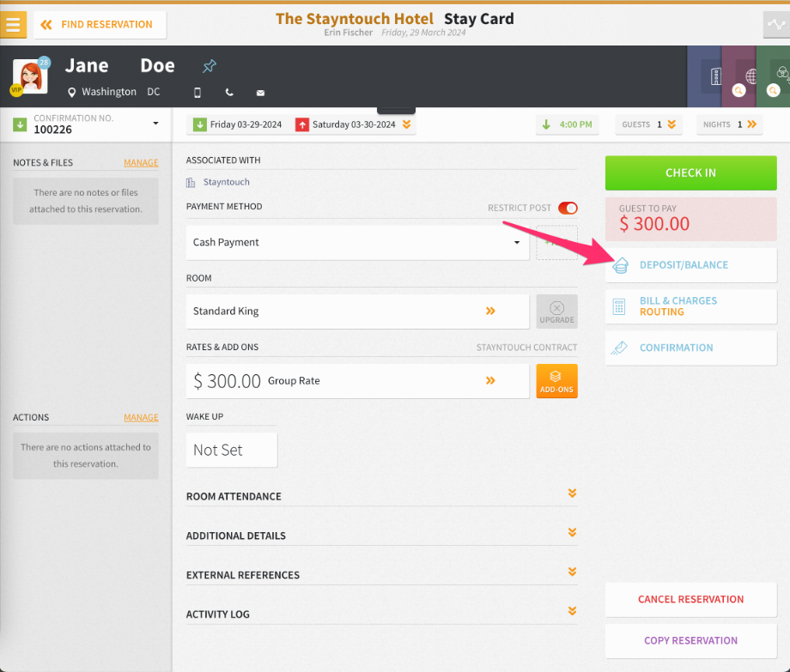Click the mobile phone icon under guest name
Image resolution: width=790 pixels, height=672 pixels.
[197, 93]
